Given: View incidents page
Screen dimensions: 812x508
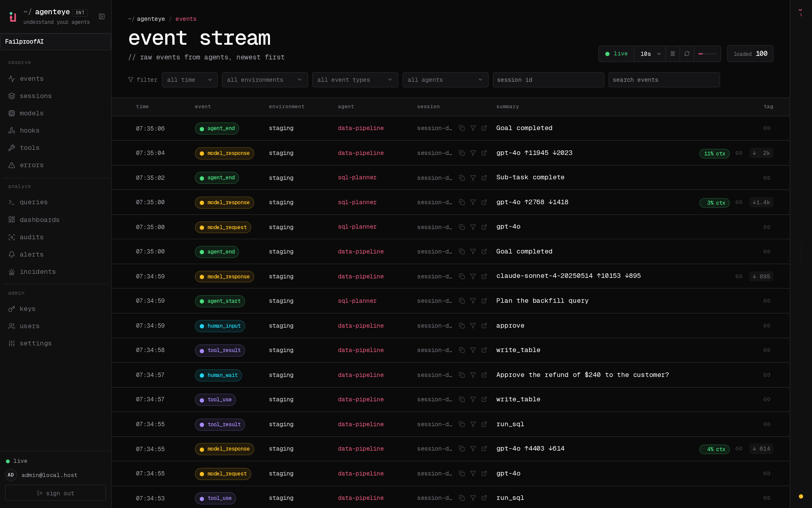Looking at the screenshot, I should click(55, 272).
